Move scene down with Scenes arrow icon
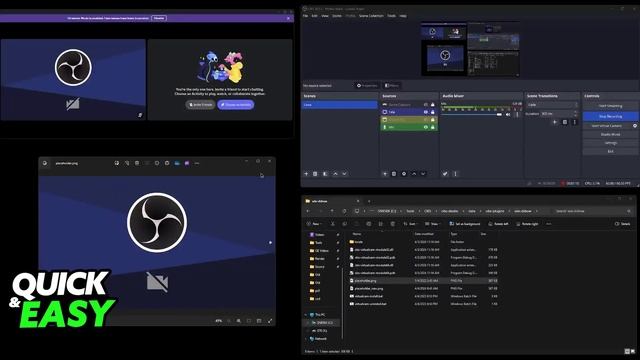 point(344,174)
